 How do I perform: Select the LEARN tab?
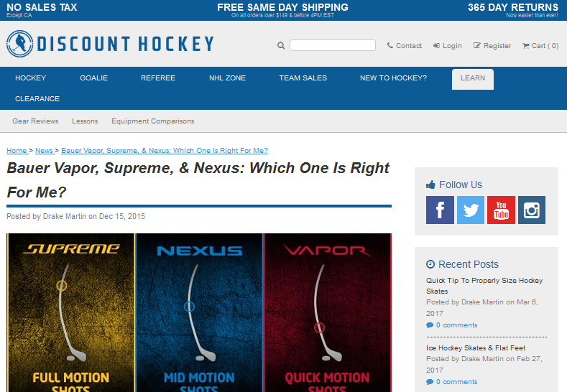473,79
